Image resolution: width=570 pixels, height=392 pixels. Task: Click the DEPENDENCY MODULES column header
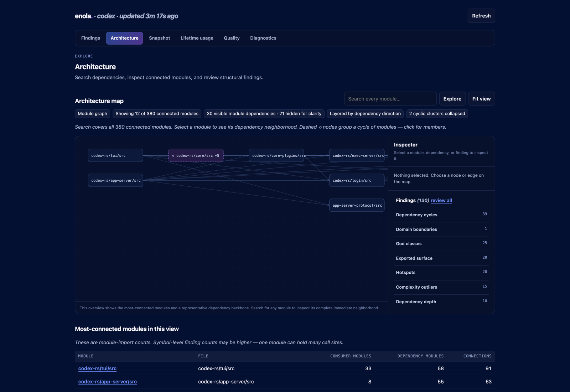click(x=420, y=356)
